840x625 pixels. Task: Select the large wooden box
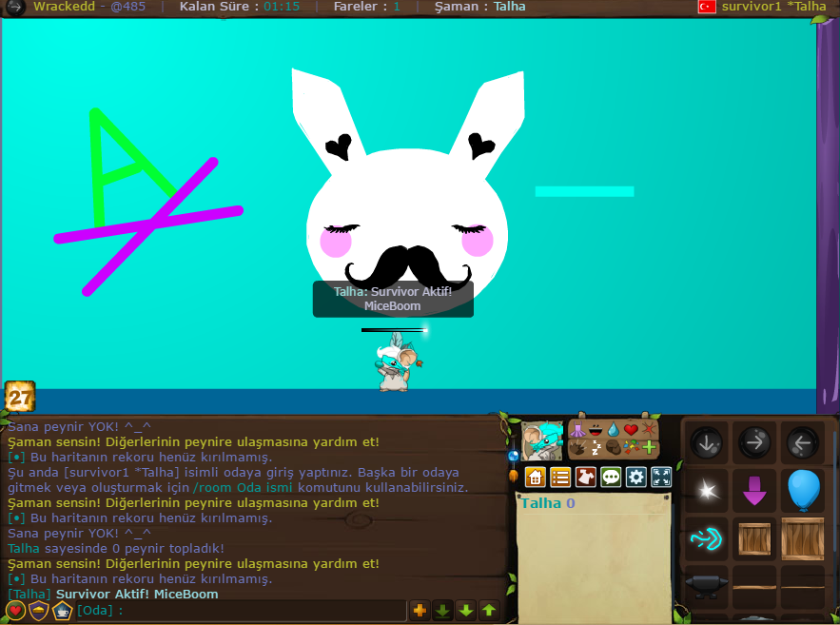pyautogui.click(x=803, y=538)
